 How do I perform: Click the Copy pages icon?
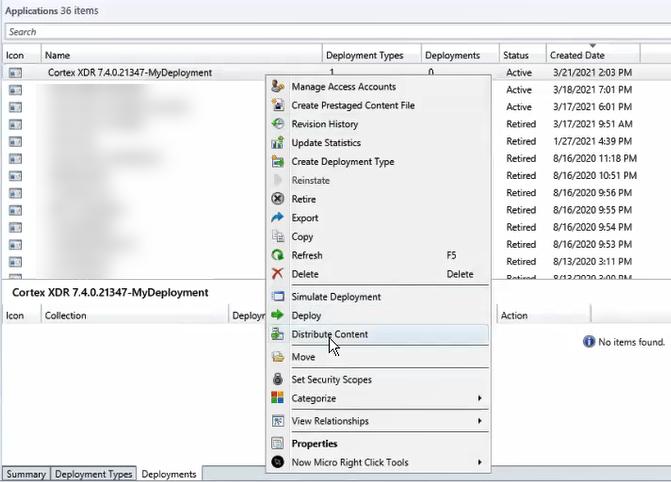coord(277,236)
